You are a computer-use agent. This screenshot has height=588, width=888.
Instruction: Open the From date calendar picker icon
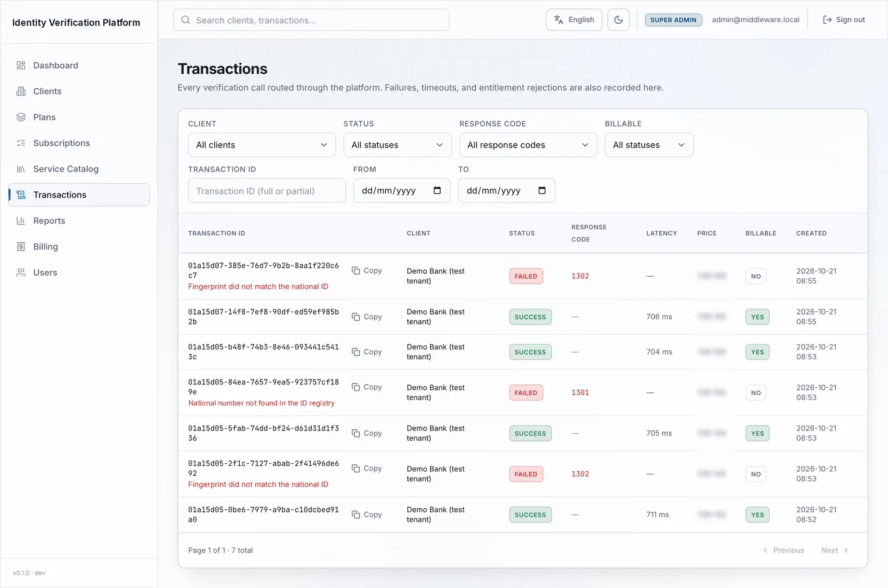(x=437, y=191)
